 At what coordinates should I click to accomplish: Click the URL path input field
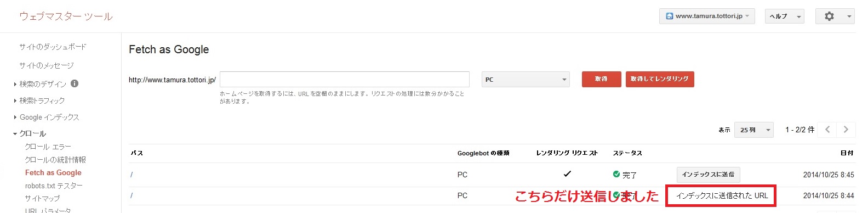click(345, 80)
